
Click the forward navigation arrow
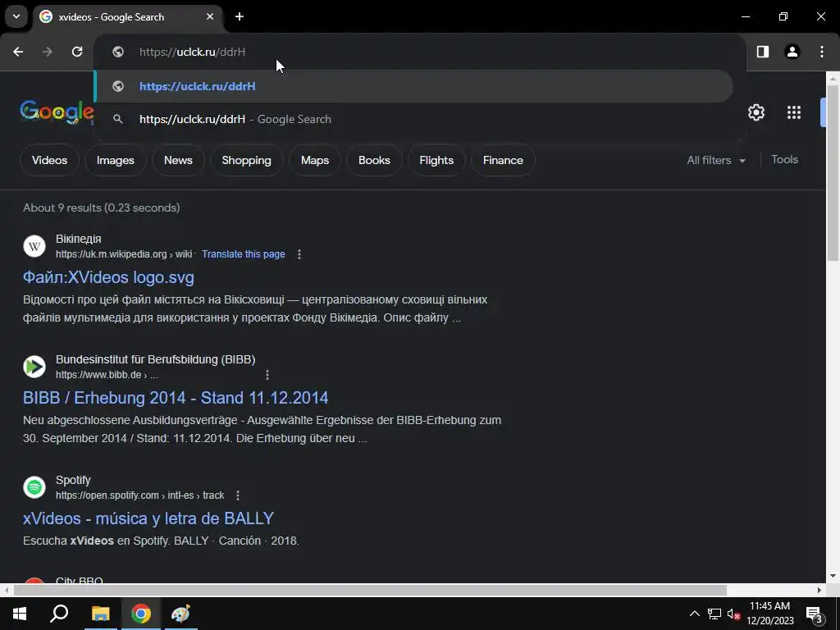tap(48, 52)
